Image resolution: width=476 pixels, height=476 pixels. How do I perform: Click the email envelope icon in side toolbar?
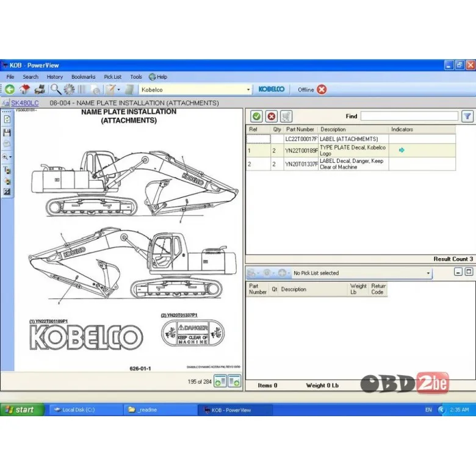click(7, 144)
